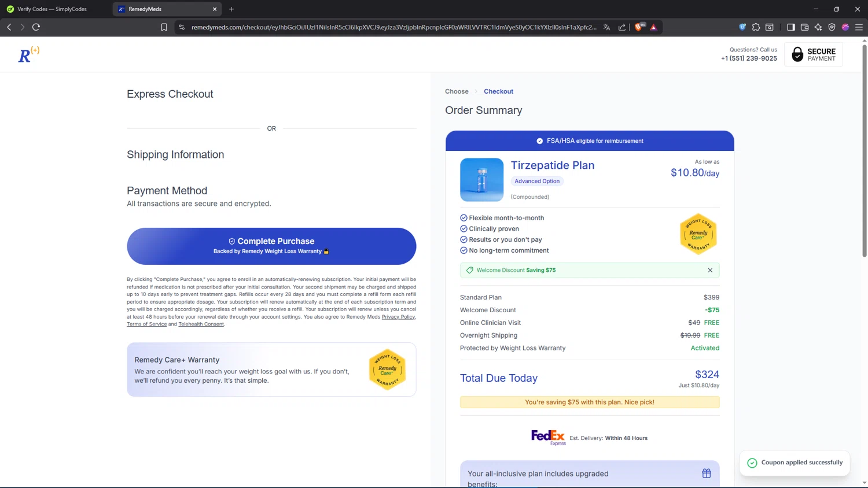The image size is (868, 488).
Task: Click the Activated warranty status text
Action: [705, 348]
